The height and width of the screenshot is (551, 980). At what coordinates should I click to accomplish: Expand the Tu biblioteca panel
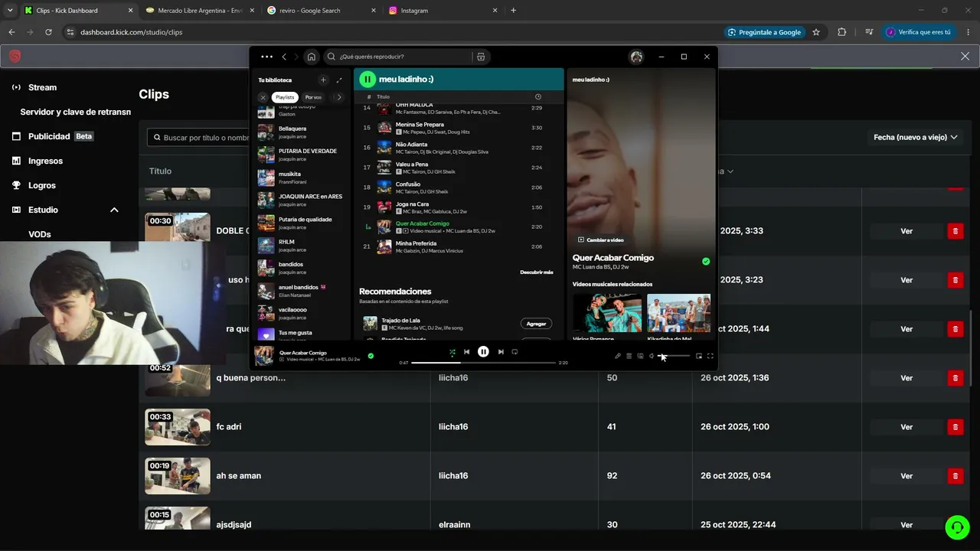(x=339, y=80)
